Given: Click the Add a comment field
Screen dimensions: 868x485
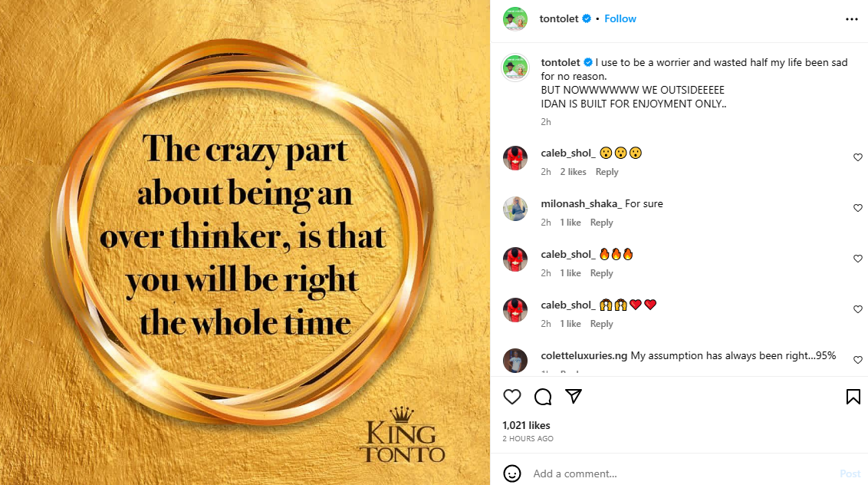Looking at the screenshot, I should point(675,473).
